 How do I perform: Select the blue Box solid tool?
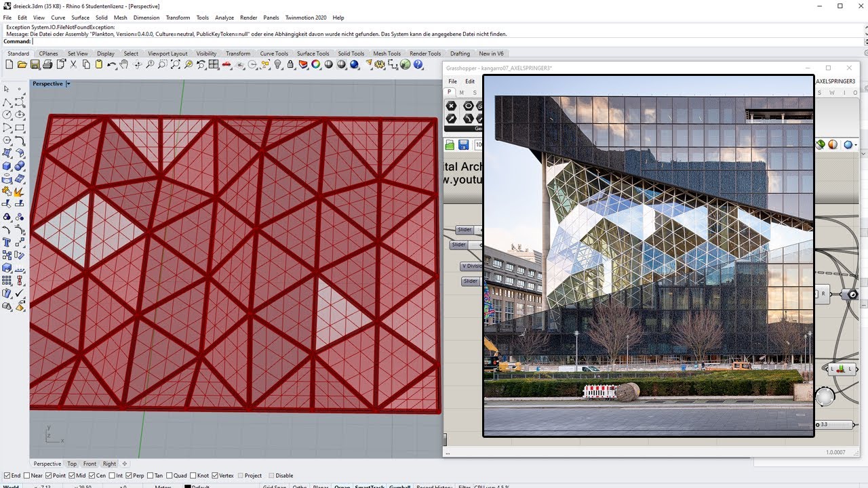[x=7, y=166]
